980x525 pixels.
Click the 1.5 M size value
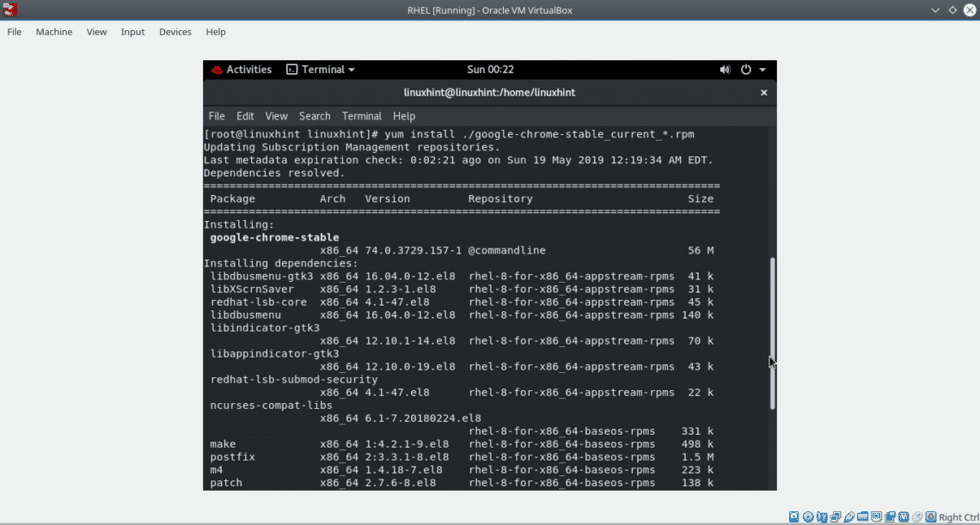pyautogui.click(x=697, y=457)
